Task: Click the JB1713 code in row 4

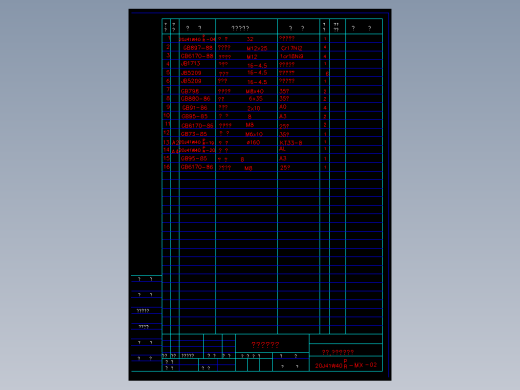Action: pyautogui.click(x=191, y=63)
